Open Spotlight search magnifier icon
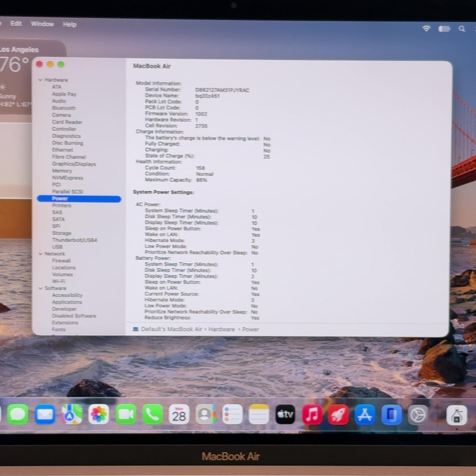Screen dimensions: 476x476 point(462,29)
